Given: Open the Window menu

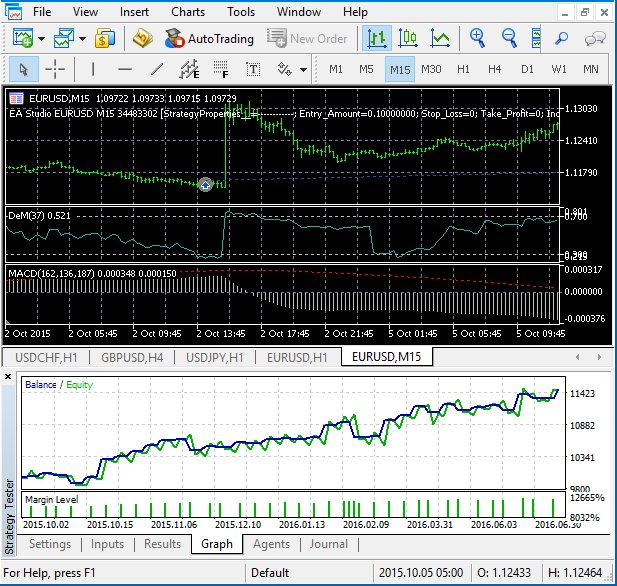Looking at the screenshot, I should pyautogui.click(x=299, y=12).
